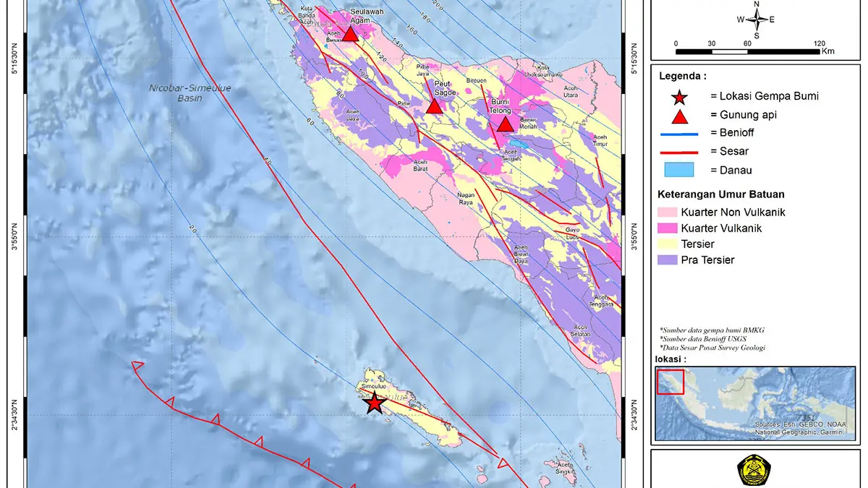Screen dimensions: 868x488
Task: Click the "Bener Meriah" region label
Action: (x=528, y=122)
